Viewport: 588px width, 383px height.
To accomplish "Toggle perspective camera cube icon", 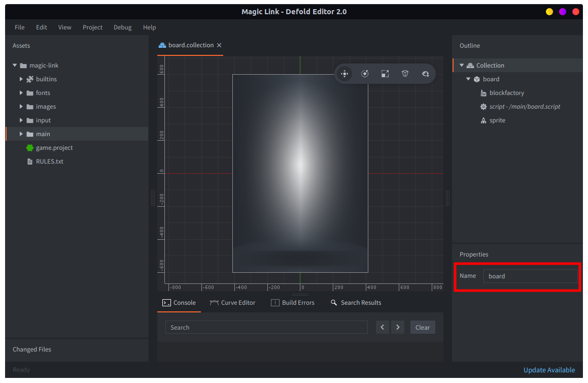I will (x=405, y=74).
